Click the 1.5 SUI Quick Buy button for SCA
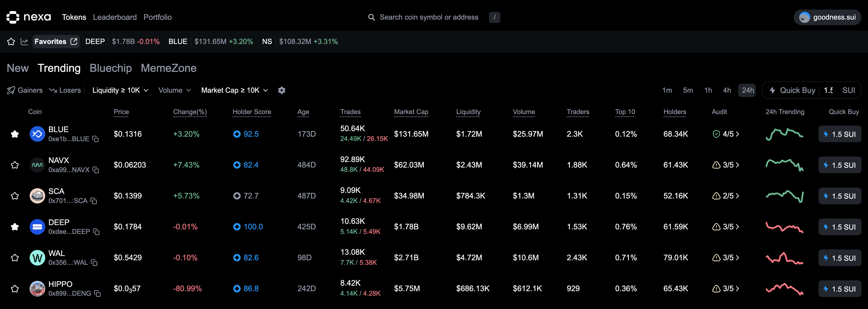This screenshot has width=868, height=309. click(x=840, y=196)
